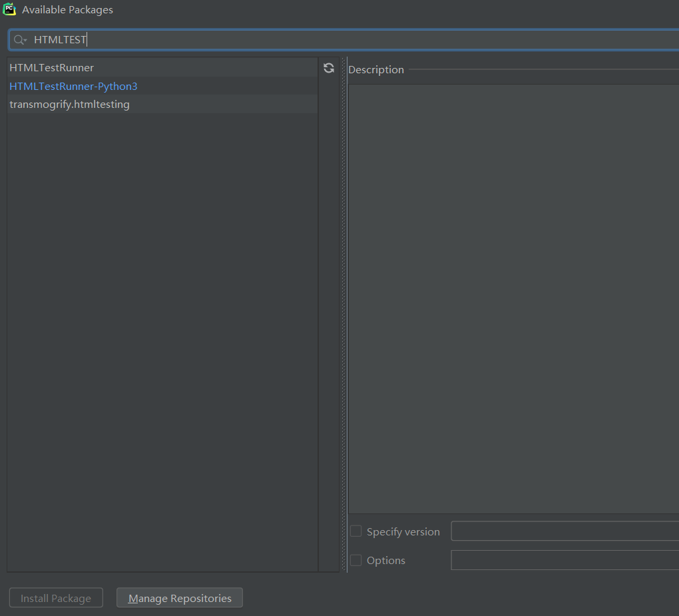This screenshot has height=616, width=679.
Task: Click the reload icon beside the package list
Action: pos(329,67)
